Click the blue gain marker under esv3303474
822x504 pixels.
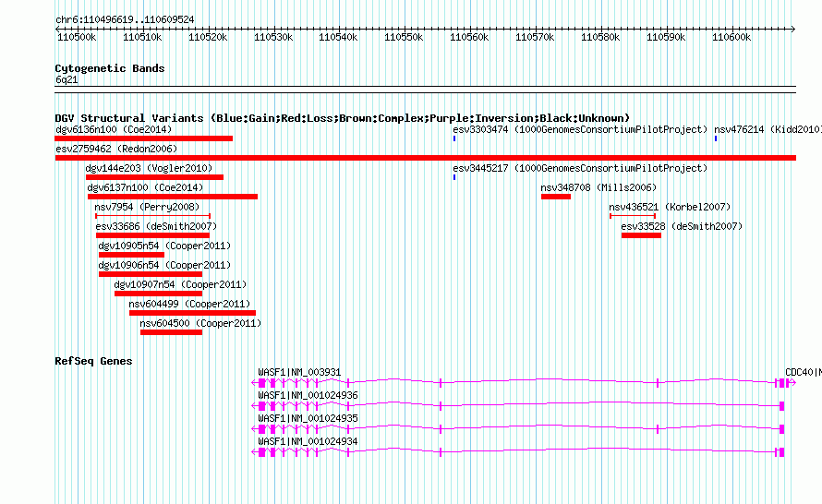tap(454, 138)
